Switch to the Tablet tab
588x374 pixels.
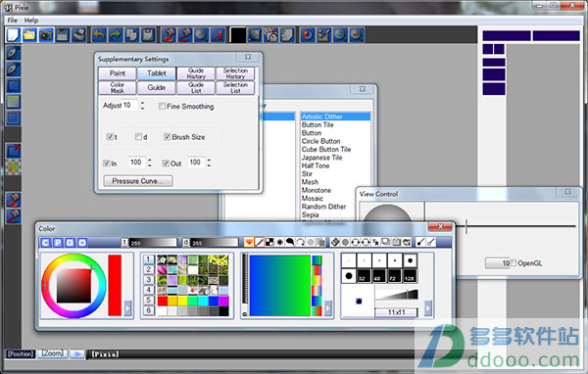pos(157,73)
